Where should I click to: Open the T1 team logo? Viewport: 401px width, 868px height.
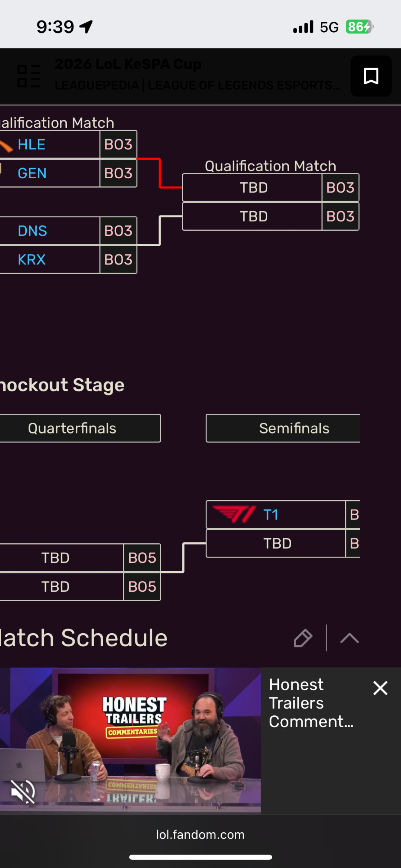(x=234, y=514)
